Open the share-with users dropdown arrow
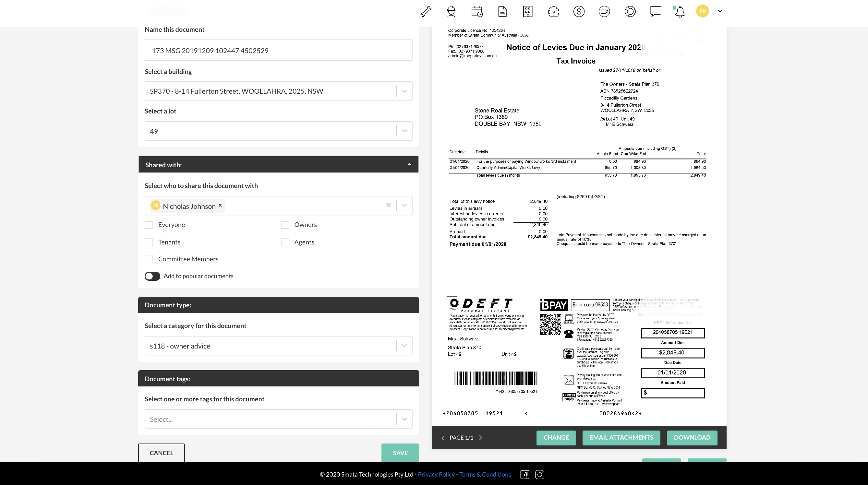The height and width of the screenshot is (485, 868). tap(404, 206)
